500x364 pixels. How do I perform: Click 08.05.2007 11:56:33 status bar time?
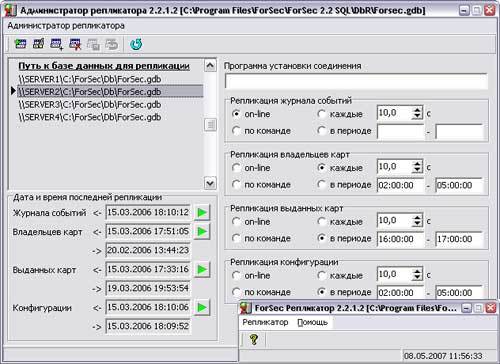pyautogui.click(x=443, y=356)
